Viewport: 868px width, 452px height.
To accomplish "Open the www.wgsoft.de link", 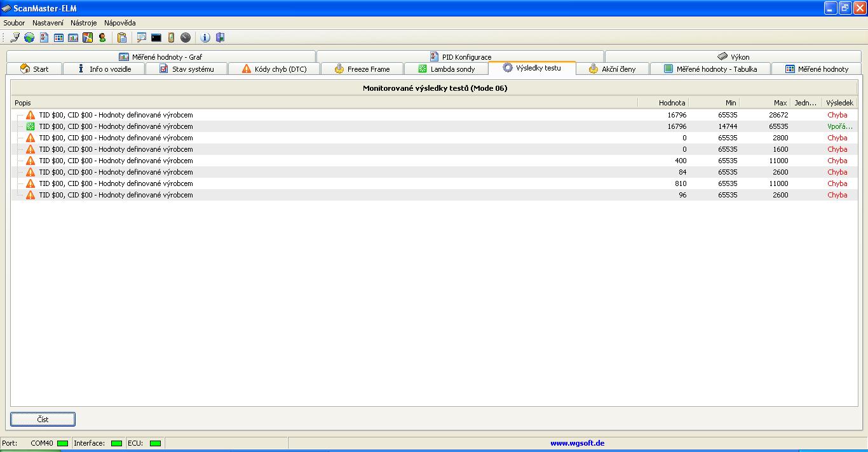I will (577, 443).
